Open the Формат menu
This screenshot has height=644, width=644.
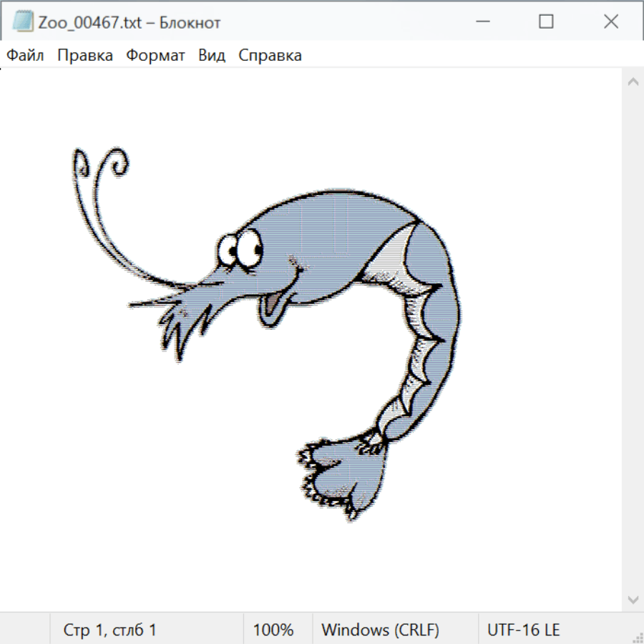(155, 56)
